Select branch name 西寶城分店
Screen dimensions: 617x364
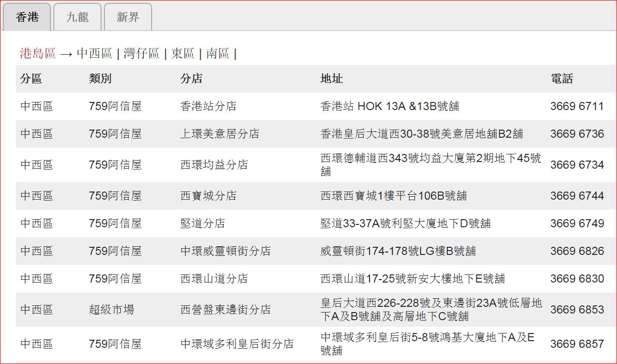(208, 196)
